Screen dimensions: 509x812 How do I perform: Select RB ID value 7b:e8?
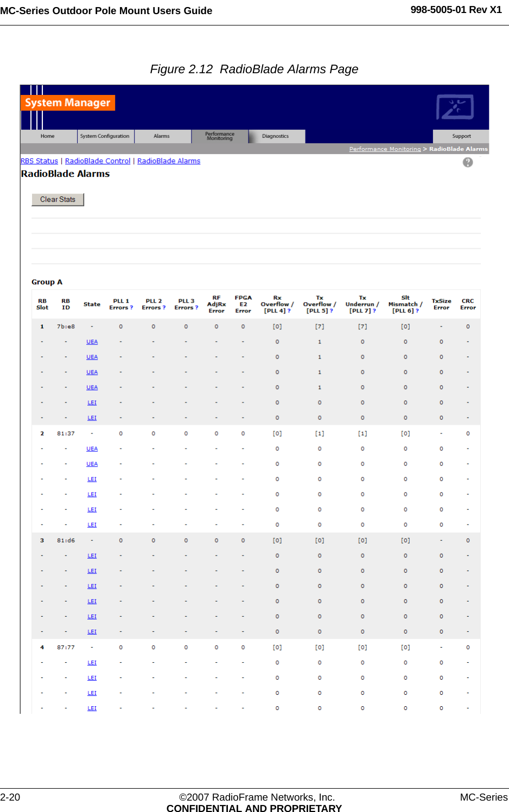(66, 327)
